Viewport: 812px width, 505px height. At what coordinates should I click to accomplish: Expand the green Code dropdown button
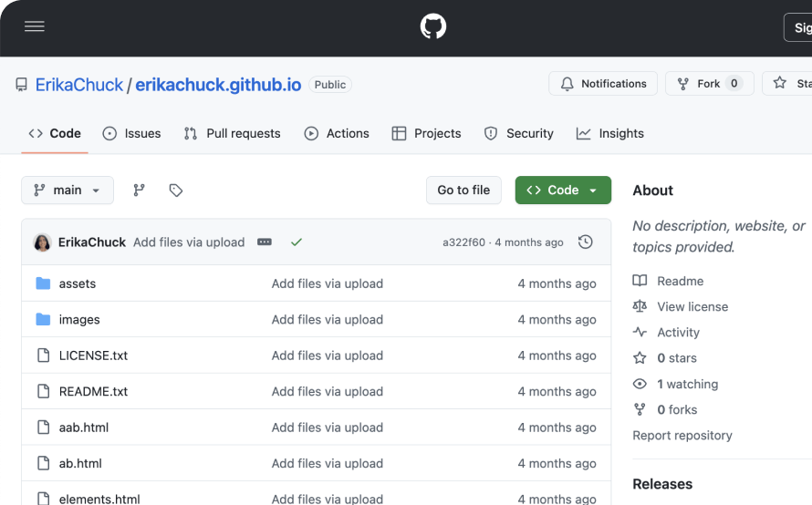pos(563,190)
